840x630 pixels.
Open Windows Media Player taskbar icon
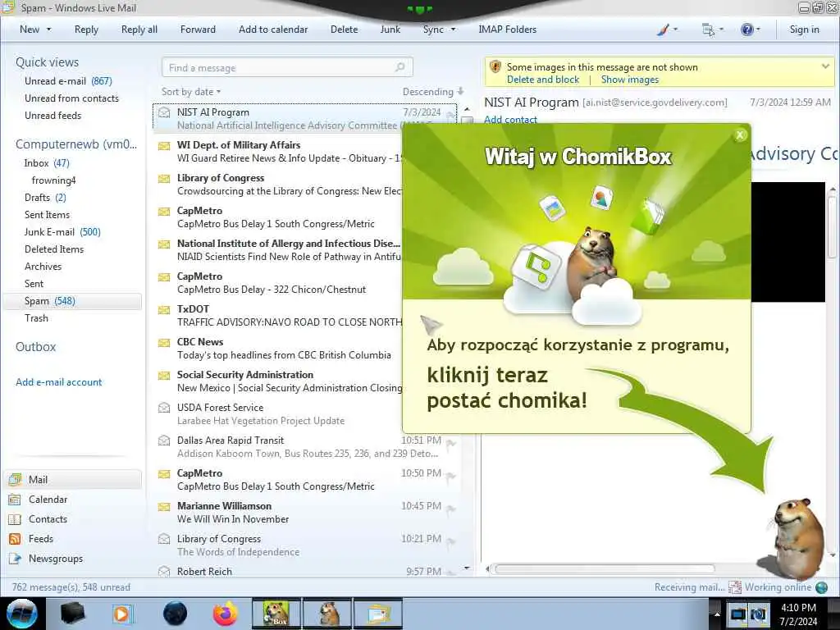pos(122,614)
